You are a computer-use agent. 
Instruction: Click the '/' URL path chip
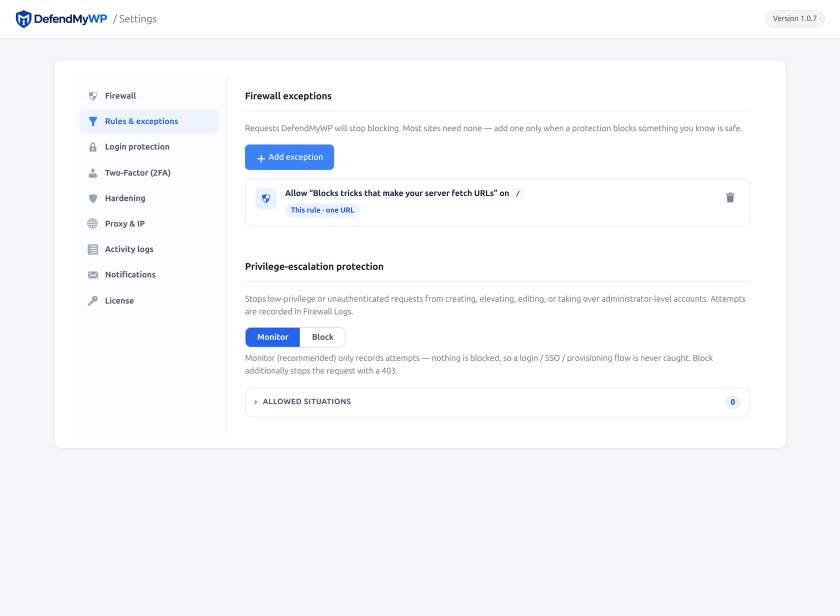click(517, 194)
